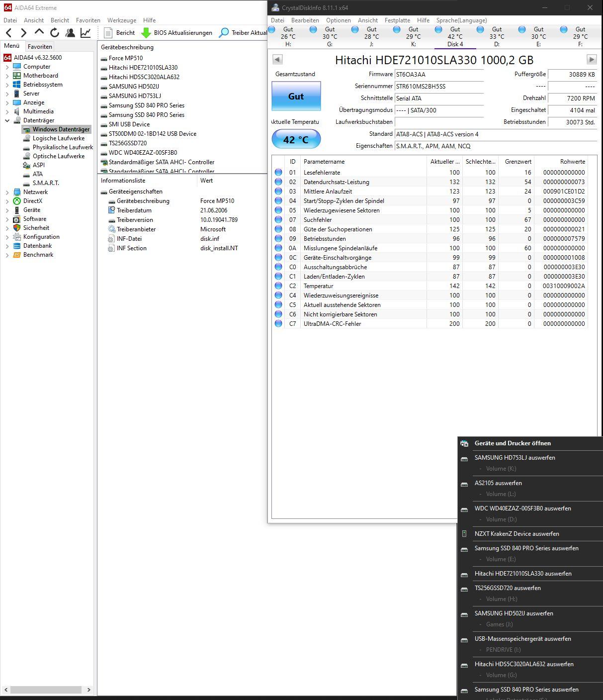Image resolution: width=603 pixels, height=700 pixels.
Task: Click the serial number field STR610MS2BH5SS
Action: click(x=439, y=87)
